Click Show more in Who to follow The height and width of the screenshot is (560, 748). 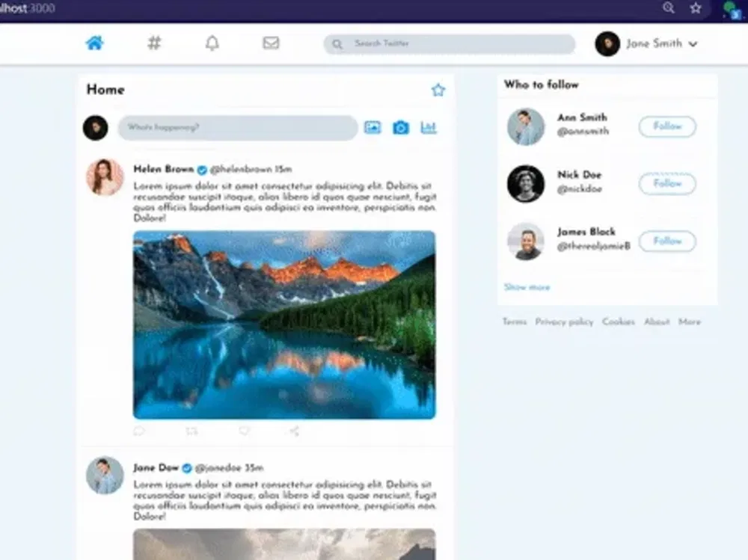pos(527,287)
